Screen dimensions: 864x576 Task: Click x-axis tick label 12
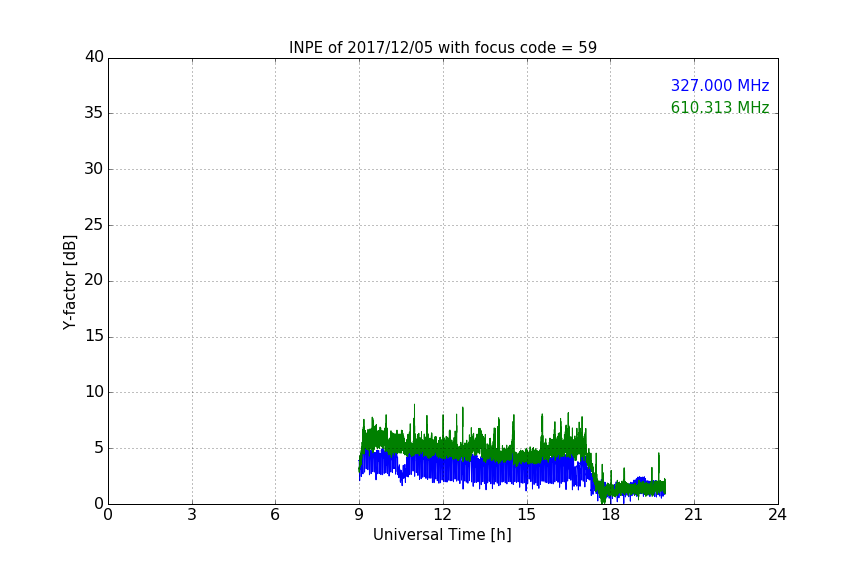tap(442, 515)
